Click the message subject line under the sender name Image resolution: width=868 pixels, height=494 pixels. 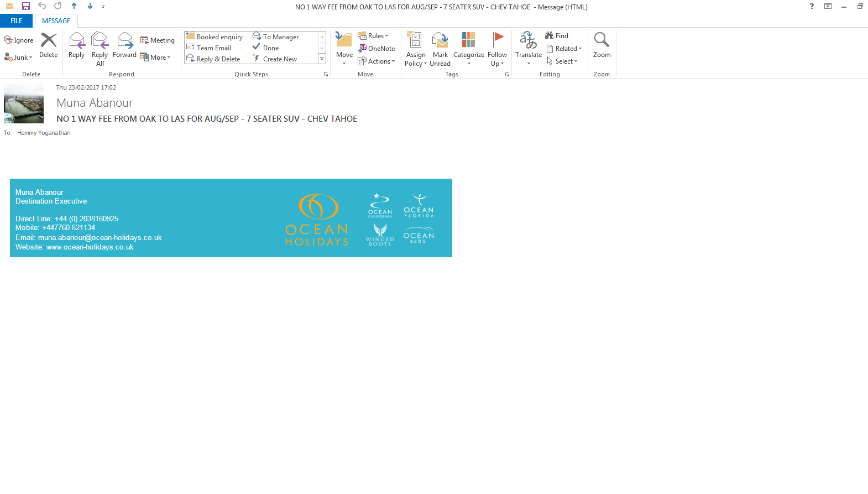(207, 119)
